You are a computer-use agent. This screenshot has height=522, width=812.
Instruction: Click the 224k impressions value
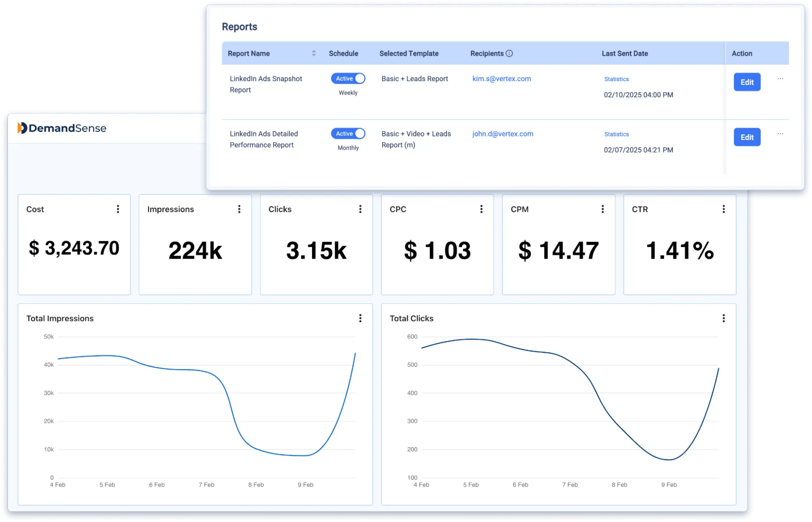tap(195, 251)
